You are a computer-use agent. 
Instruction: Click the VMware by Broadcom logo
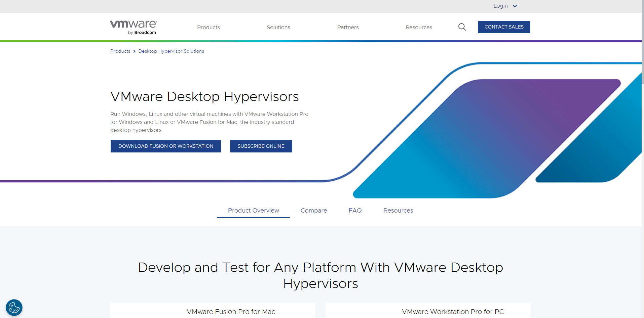coord(134,27)
